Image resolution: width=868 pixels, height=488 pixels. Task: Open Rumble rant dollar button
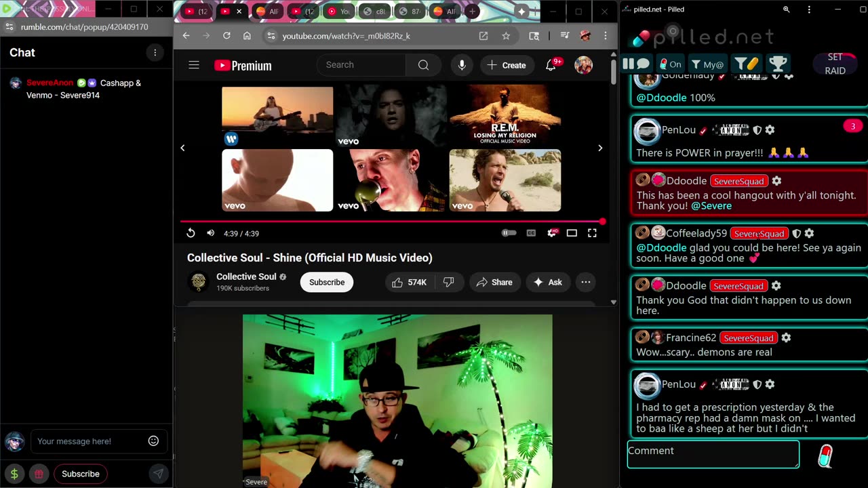point(14,474)
